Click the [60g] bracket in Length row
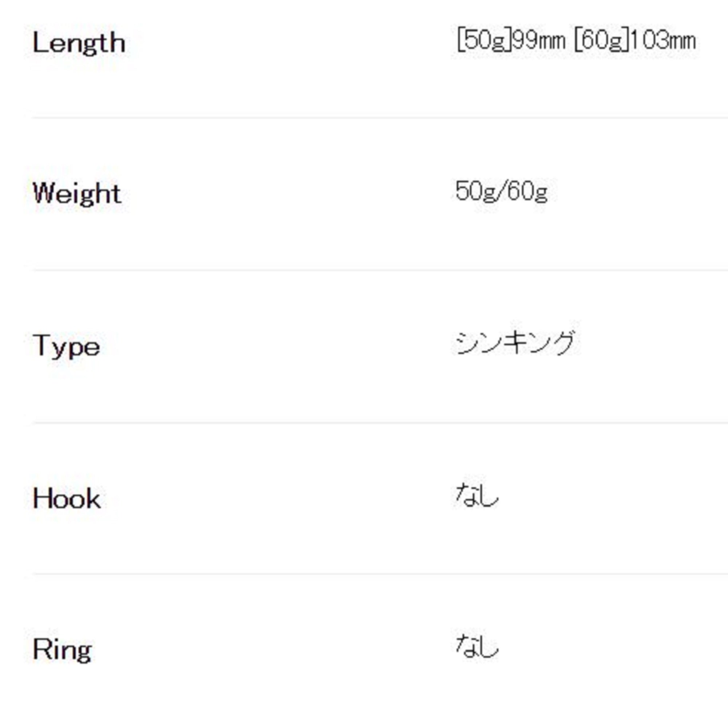 pyautogui.click(x=602, y=40)
